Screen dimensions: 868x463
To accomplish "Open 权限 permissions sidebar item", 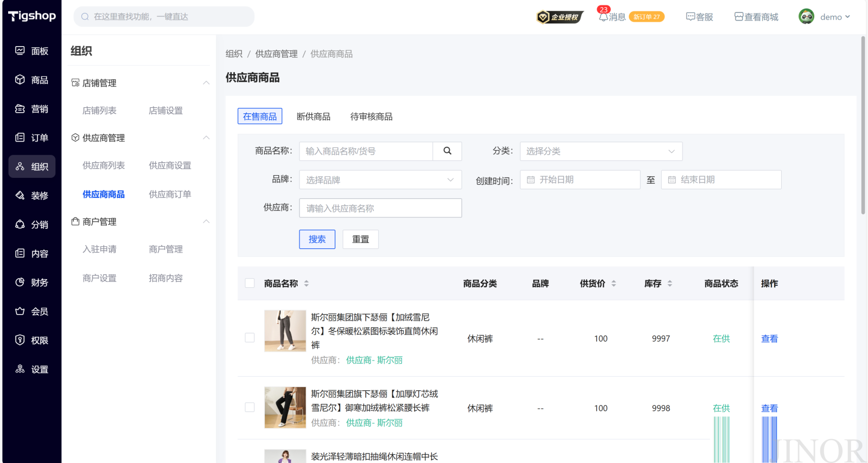I will (x=31, y=340).
